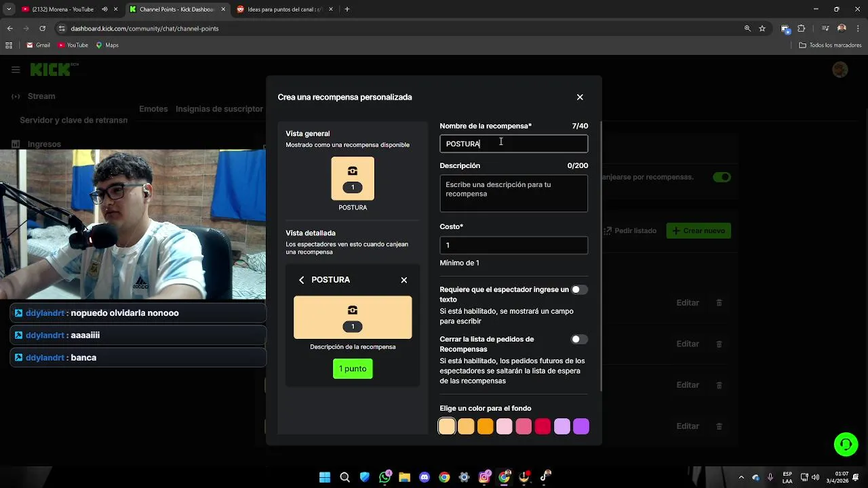Screen dimensions: 868x488
Task: Toggle require viewer text input
Action: [579, 289]
